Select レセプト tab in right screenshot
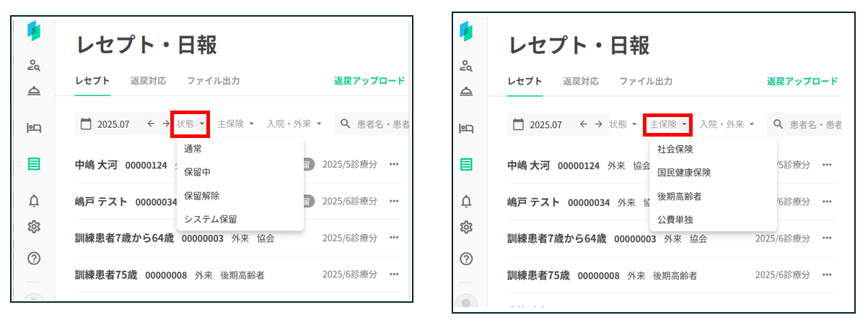Screen dimensions: 868x323 [525, 81]
